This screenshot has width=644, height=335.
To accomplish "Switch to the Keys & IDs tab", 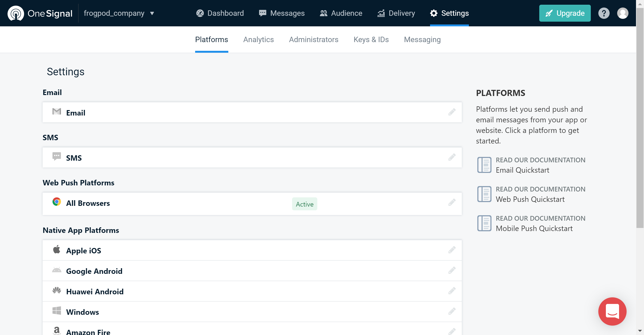I will coord(371,40).
